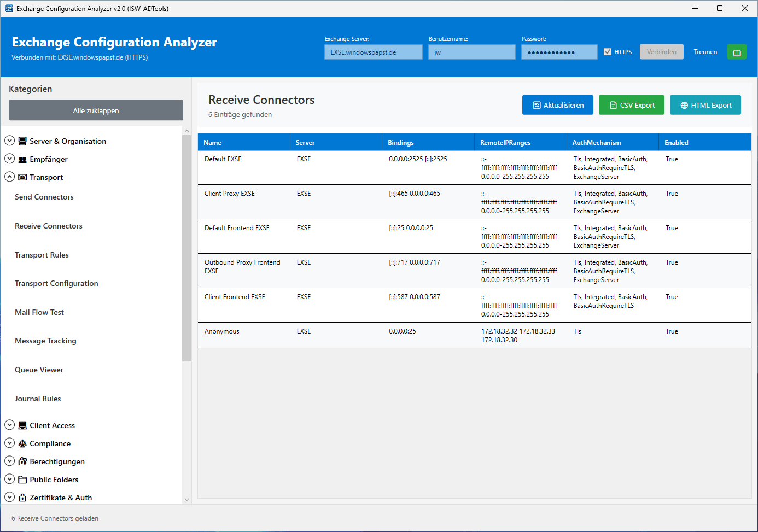The width and height of the screenshot is (758, 532).
Task: Click the Exchange Server input field
Action: [373, 52]
